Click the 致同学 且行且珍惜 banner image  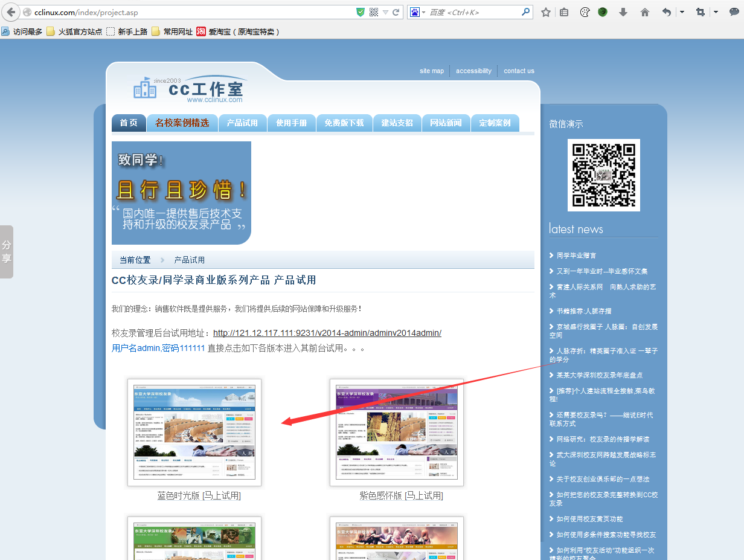(181, 193)
